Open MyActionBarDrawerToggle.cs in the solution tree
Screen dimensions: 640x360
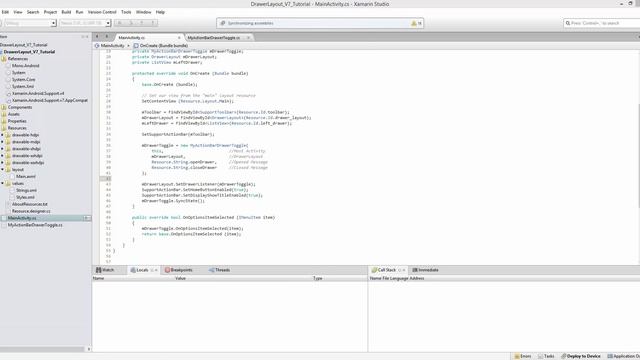[35, 225]
